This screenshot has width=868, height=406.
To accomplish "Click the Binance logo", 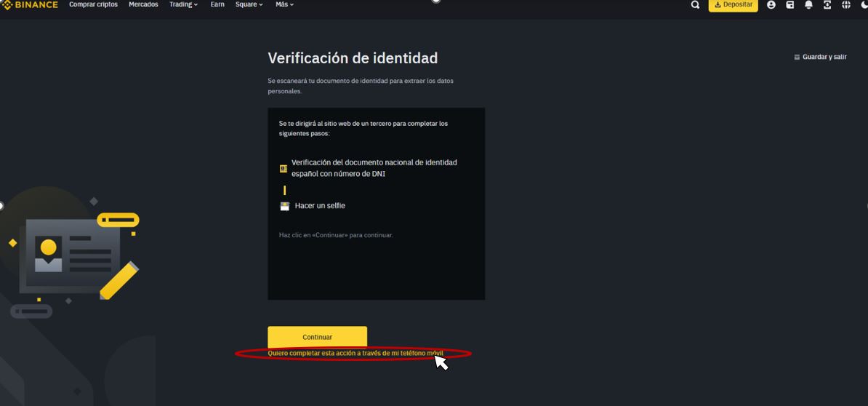I will click(31, 5).
